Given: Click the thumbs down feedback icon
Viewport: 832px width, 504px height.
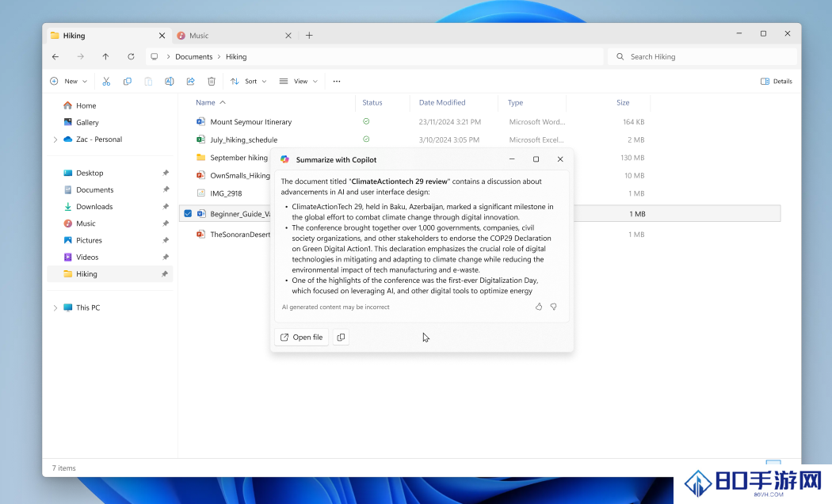Looking at the screenshot, I should tap(553, 307).
